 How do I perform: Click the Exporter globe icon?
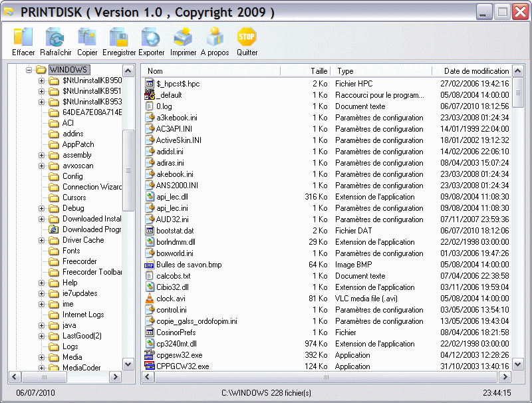click(151, 37)
